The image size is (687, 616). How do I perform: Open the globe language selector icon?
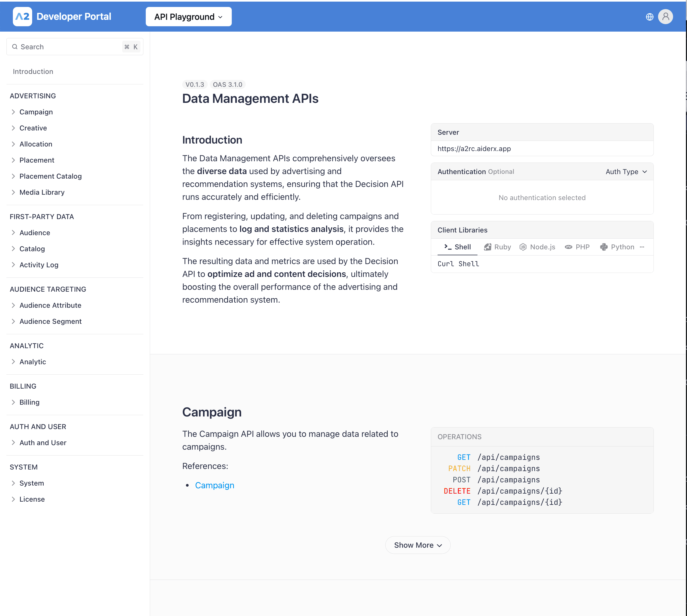(x=649, y=17)
